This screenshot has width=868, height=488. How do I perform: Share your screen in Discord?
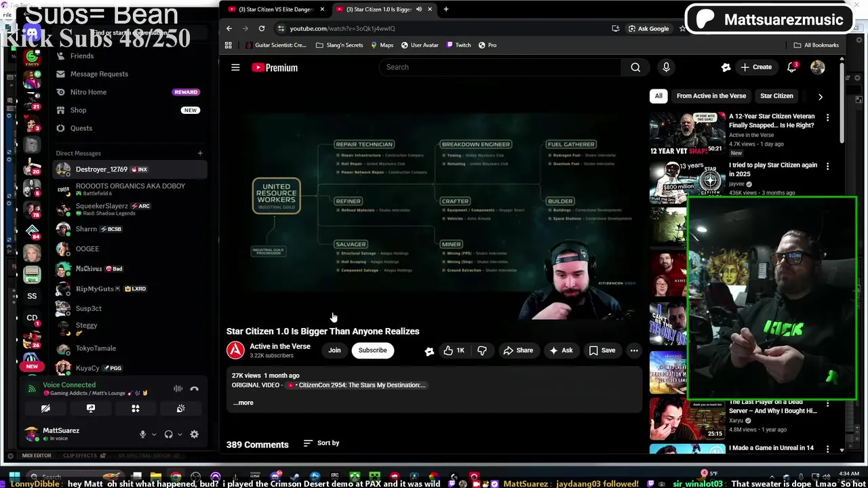[x=91, y=409]
